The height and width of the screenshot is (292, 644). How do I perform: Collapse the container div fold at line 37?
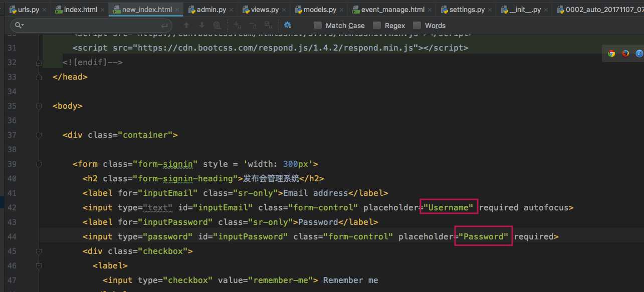click(39, 135)
